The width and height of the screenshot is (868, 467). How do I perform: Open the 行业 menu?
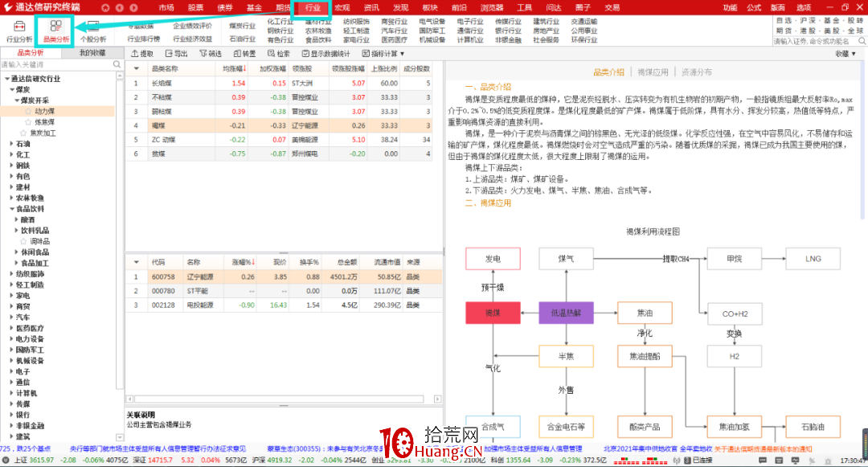click(x=313, y=8)
